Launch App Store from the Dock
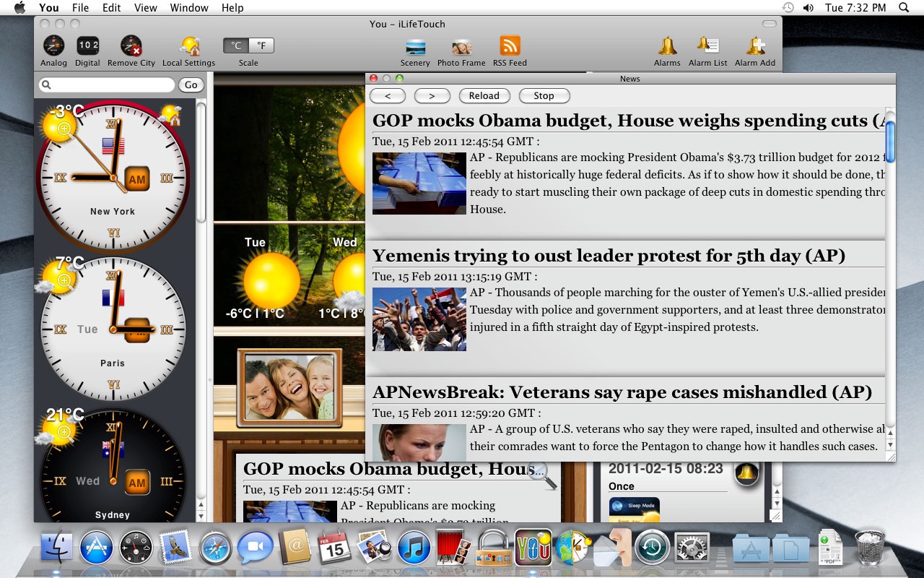This screenshot has width=924, height=578. tap(96, 547)
